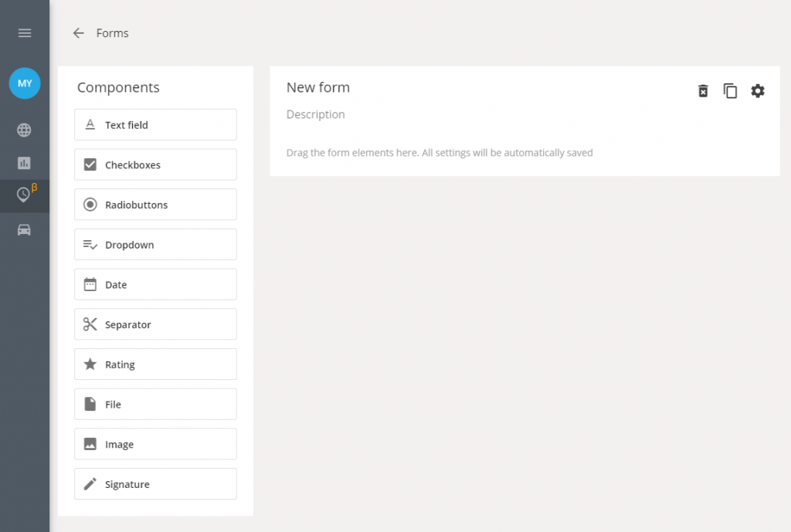Click the Description field under New form
This screenshot has height=532, width=791.
[315, 114]
